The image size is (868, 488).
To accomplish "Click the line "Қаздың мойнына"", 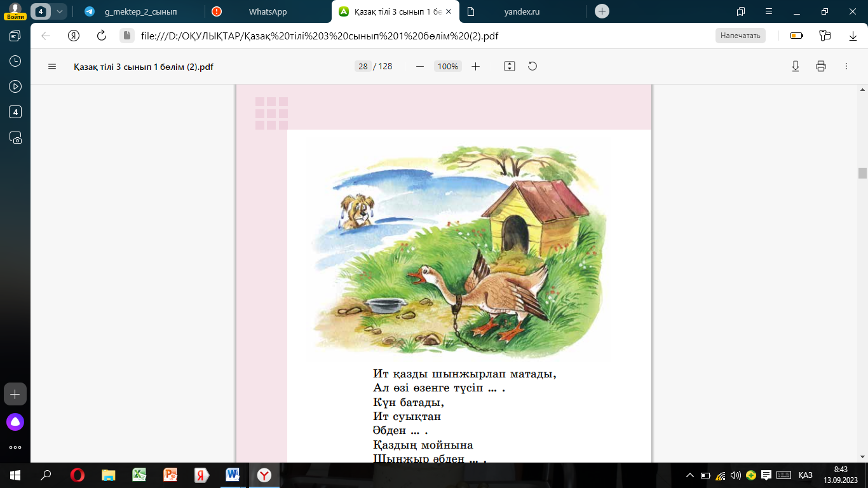I will [423, 445].
